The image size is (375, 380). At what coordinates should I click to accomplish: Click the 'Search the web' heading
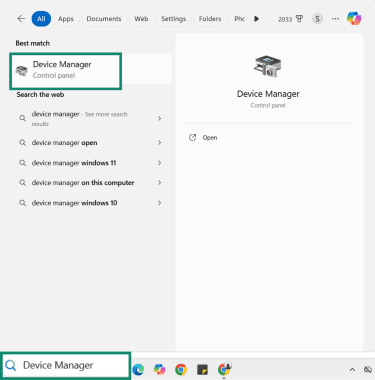click(40, 95)
